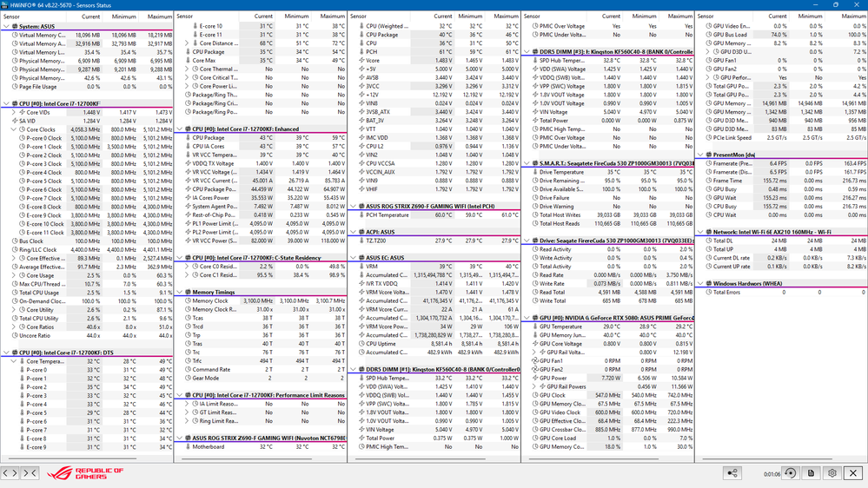Select the 'Ring/LLC Clock' row
This screenshot has width=868, height=488.
click(x=87, y=249)
